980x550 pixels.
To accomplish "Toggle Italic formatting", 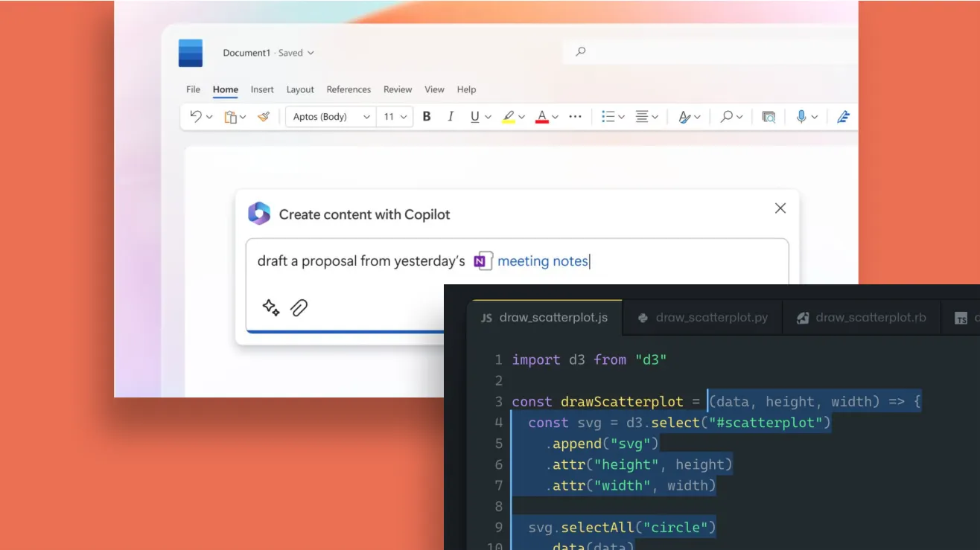I will (451, 116).
